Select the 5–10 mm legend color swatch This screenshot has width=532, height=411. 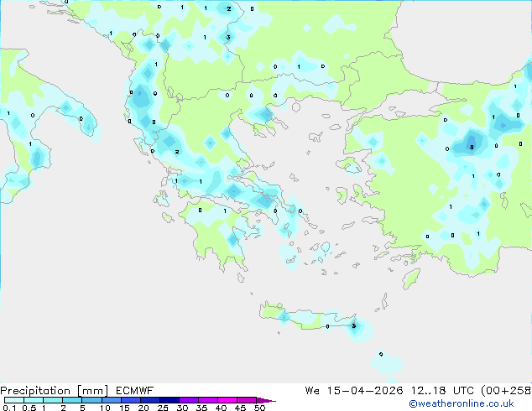pyautogui.click(x=91, y=400)
